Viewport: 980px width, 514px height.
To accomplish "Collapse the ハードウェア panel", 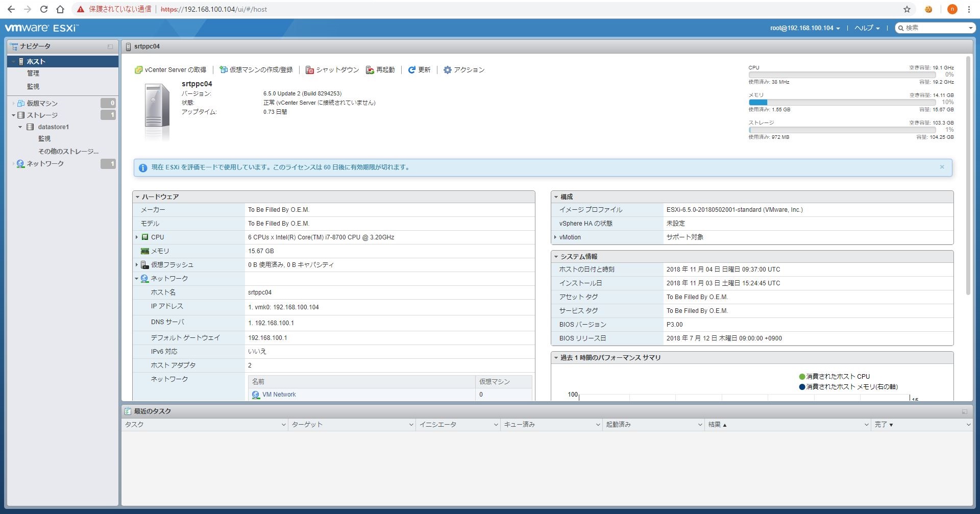I will (x=137, y=197).
